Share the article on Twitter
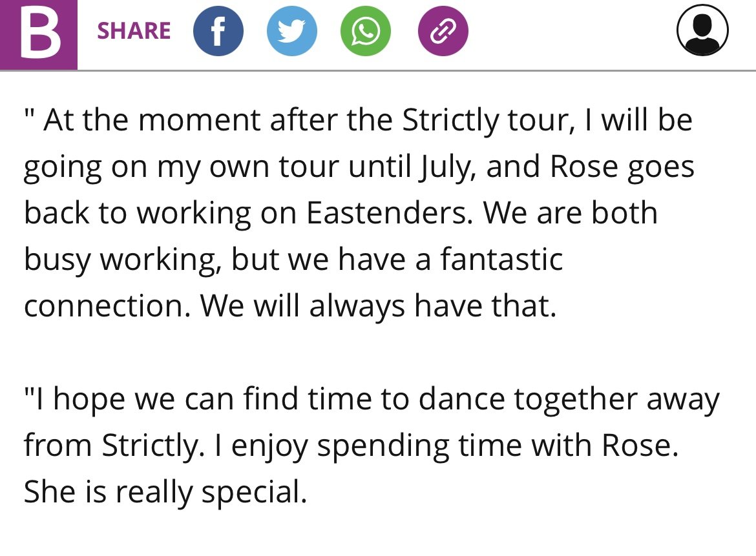 [x=291, y=31]
